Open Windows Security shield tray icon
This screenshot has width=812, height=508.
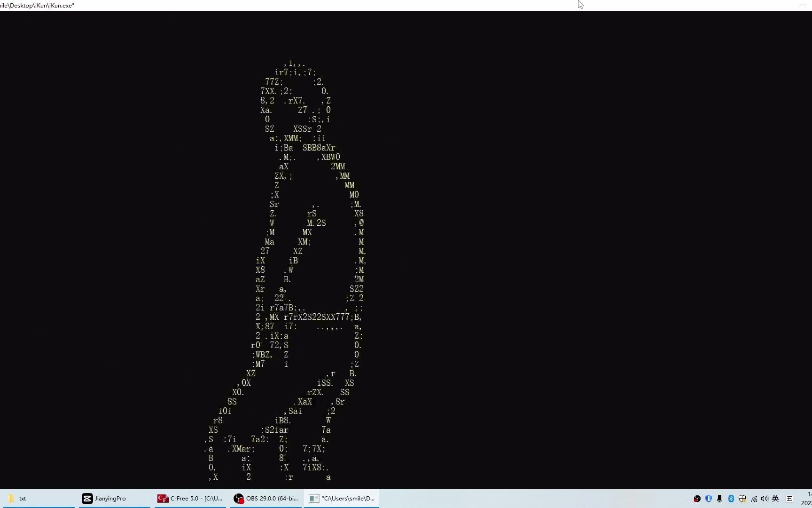[742, 499]
